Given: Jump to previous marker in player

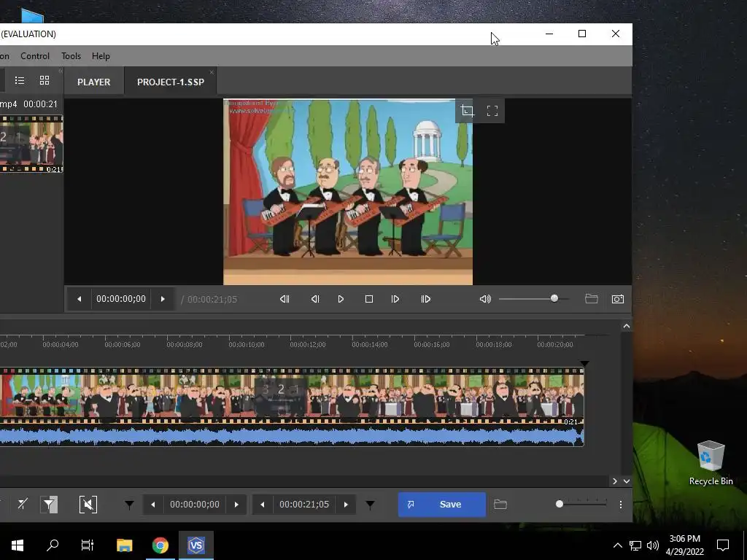Looking at the screenshot, I should tap(285, 299).
